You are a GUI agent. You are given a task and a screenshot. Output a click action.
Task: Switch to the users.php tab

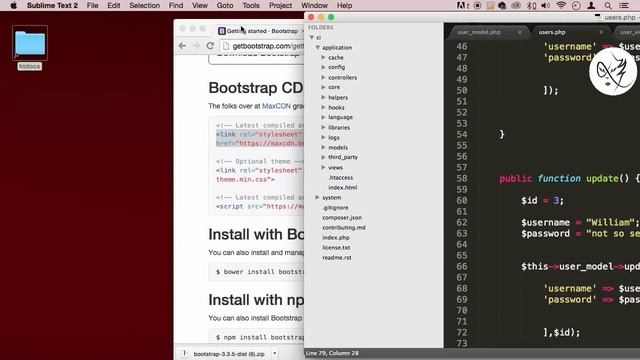(552, 32)
